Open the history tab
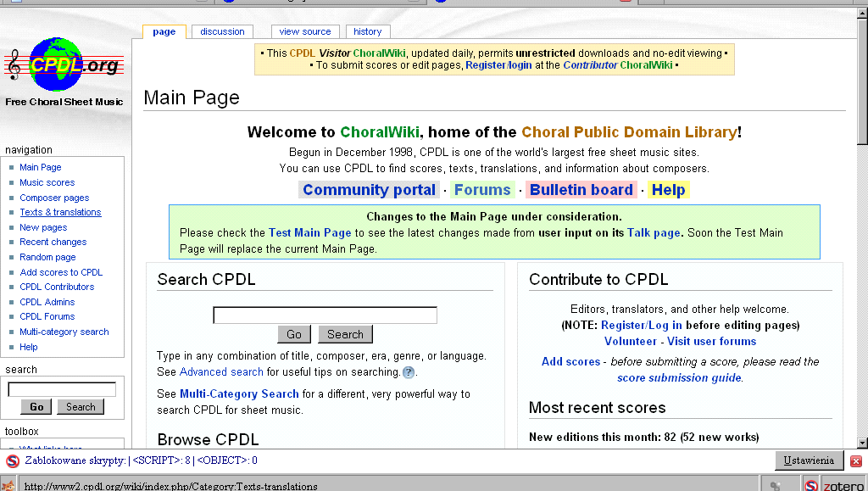 368,31
